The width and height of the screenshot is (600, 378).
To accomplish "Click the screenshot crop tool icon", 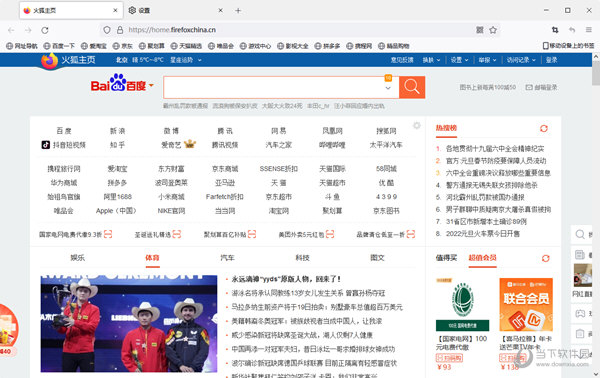I will (x=555, y=30).
